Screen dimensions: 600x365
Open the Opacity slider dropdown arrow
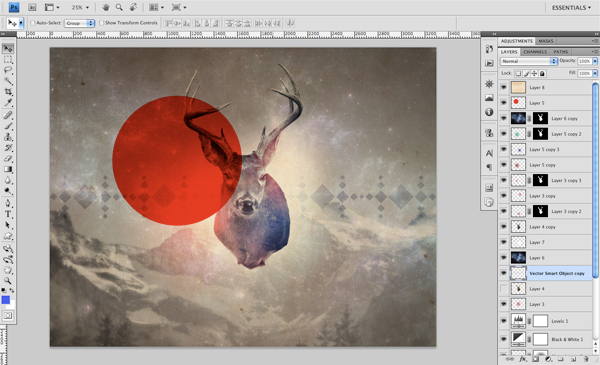595,61
